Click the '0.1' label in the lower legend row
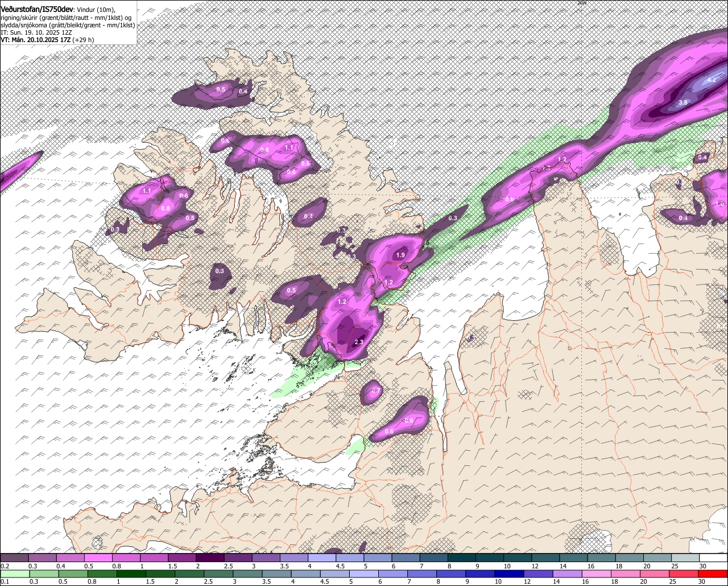 (5, 582)
